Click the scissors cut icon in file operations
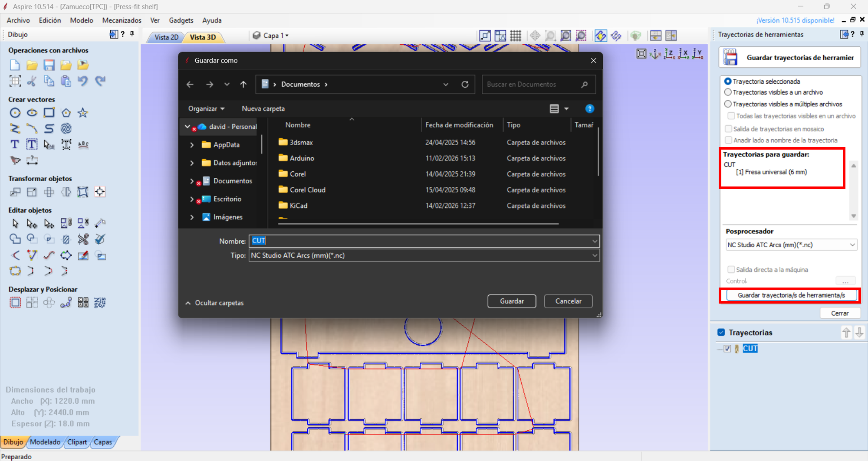 (x=32, y=81)
